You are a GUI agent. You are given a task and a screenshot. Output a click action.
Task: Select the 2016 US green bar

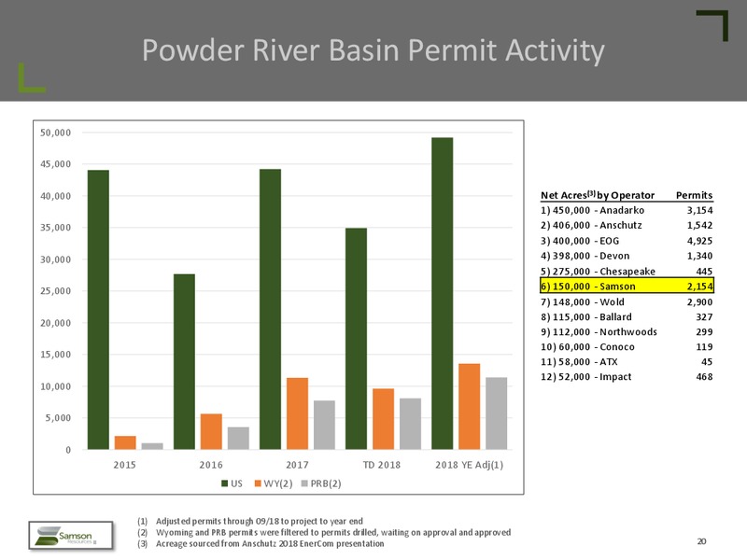(x=184, y=362)
